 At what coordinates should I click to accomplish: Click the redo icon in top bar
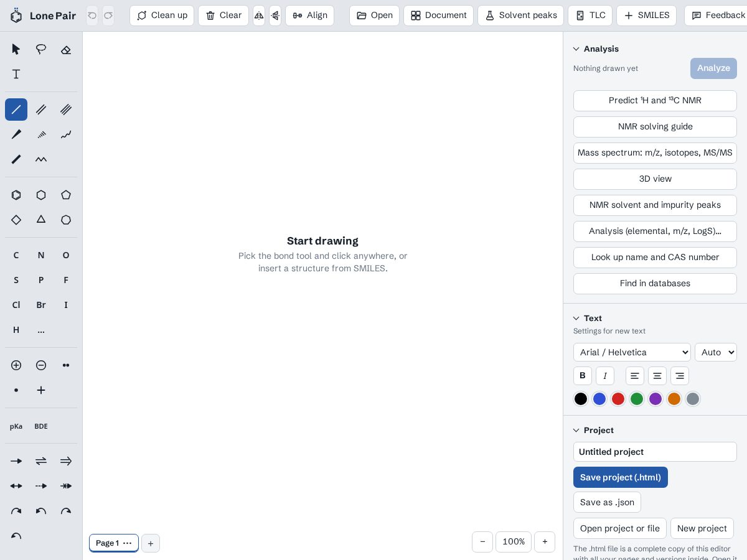tap(108, 16)
